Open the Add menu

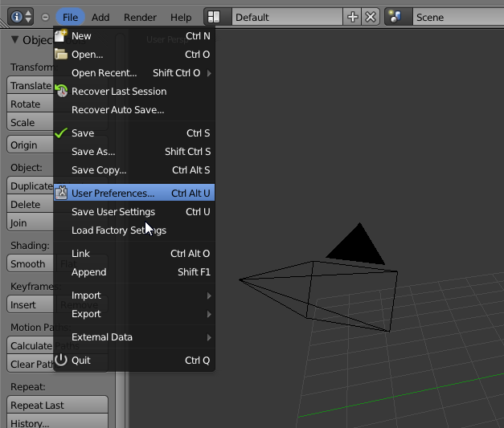click(x=100, y=17)
